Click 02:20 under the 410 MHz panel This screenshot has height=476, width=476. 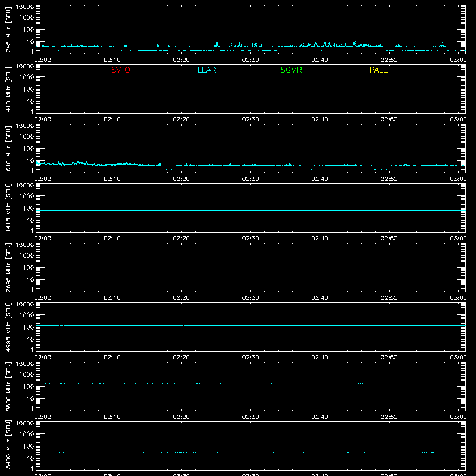(x=181, y=120)
